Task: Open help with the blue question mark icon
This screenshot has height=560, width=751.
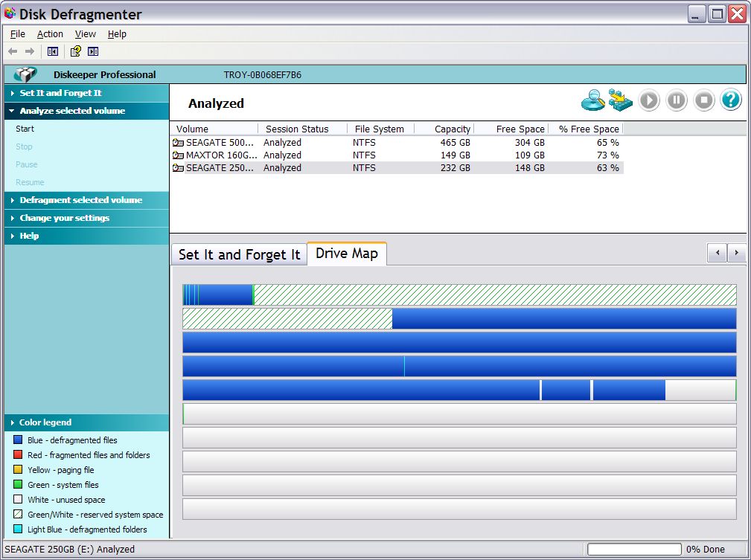Action: [731, 100]
